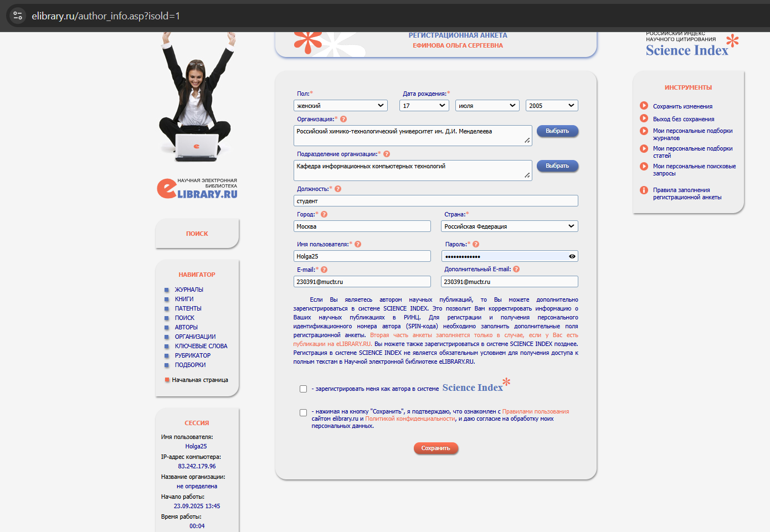Click help icon next to Дополнительный E-mail
The image size is (770, 532).
[516, 269]
